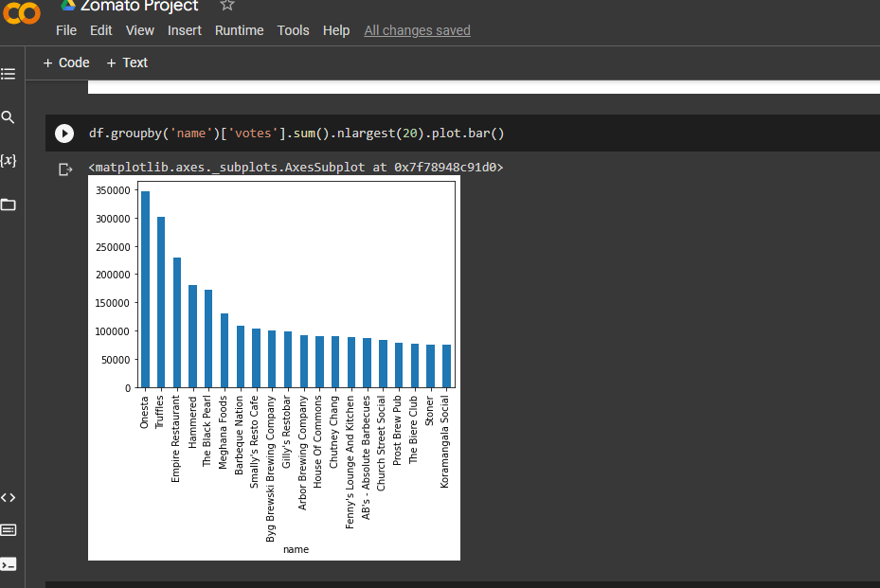Click the 100000 y-axis tick label
Screen dimensions: 880x588
(113, 331)
